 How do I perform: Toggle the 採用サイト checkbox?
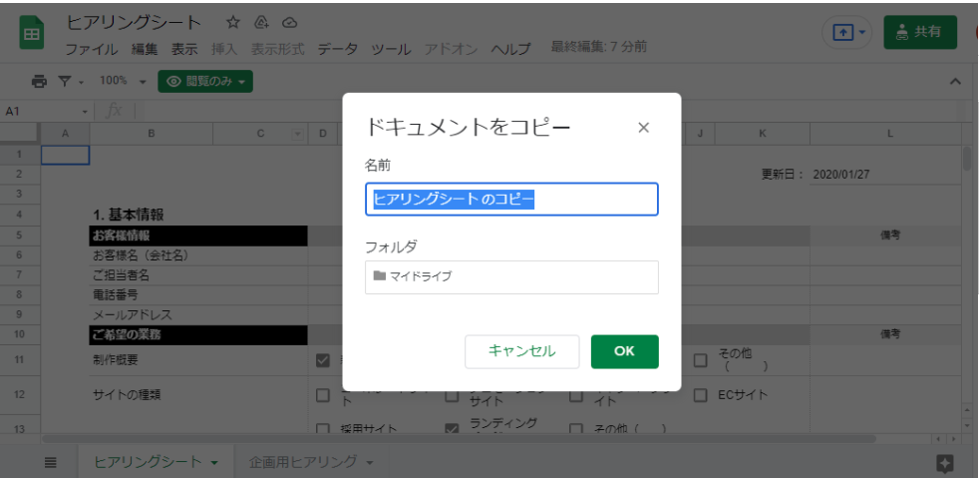322,429
